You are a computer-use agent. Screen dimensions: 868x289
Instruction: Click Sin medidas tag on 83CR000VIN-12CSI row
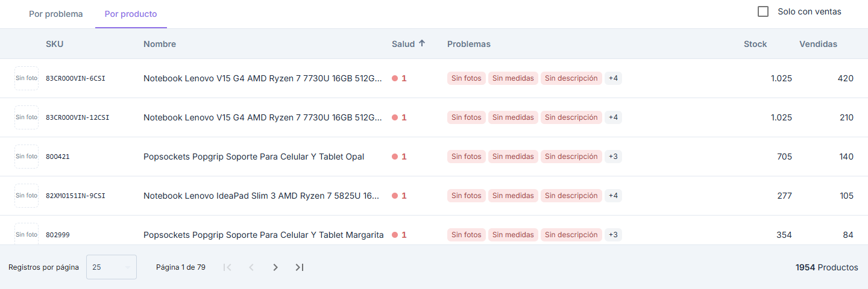513,117
